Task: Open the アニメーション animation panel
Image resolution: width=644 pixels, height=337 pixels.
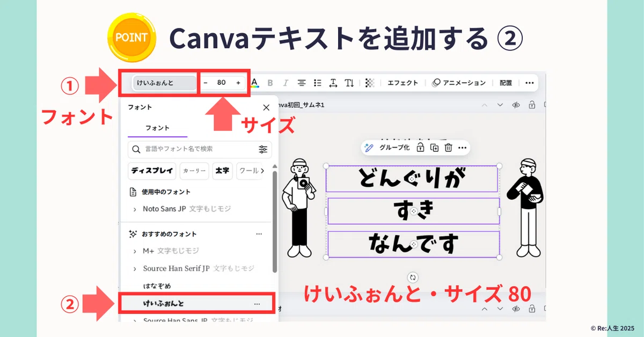Action: (459, 83)
